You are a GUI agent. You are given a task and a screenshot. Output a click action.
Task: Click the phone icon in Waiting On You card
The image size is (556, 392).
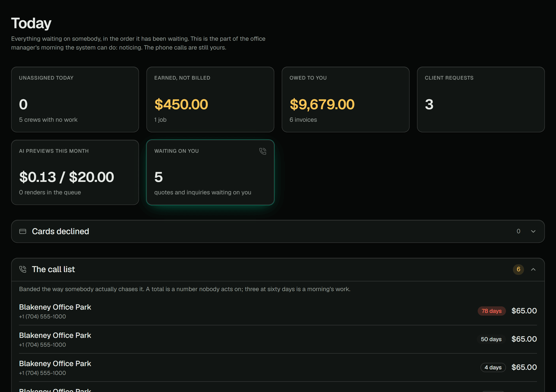(263, 151)
